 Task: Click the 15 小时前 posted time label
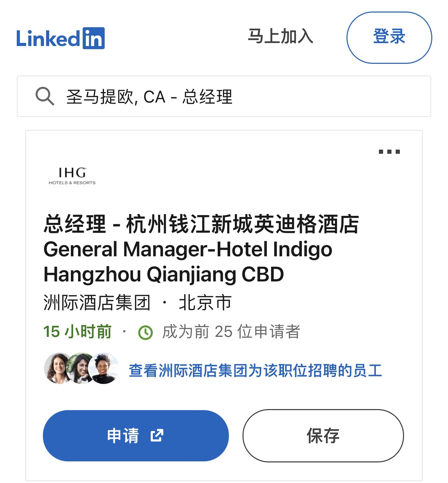tap(77, 332)
